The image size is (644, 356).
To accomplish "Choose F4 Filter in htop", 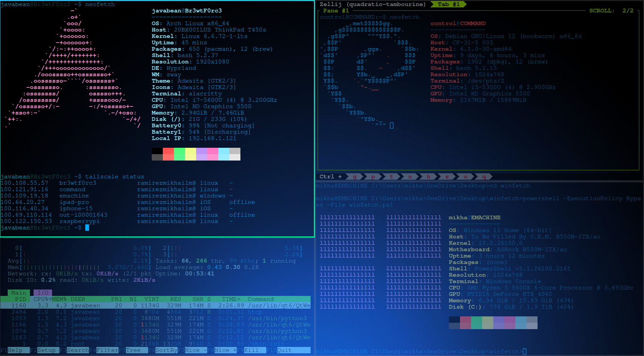I will 104,350.
